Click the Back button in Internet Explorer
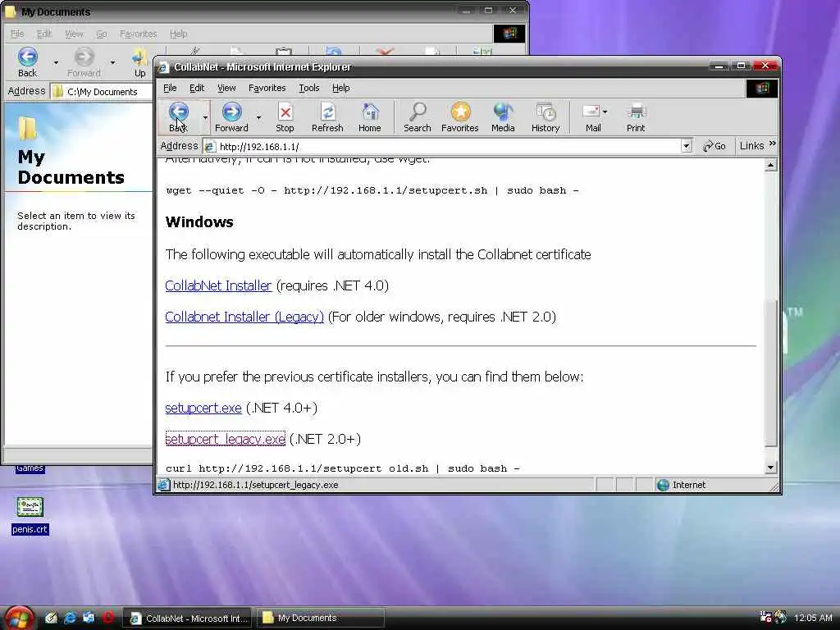840x630 pixels. pyautogui.click(x=178, y=117)
